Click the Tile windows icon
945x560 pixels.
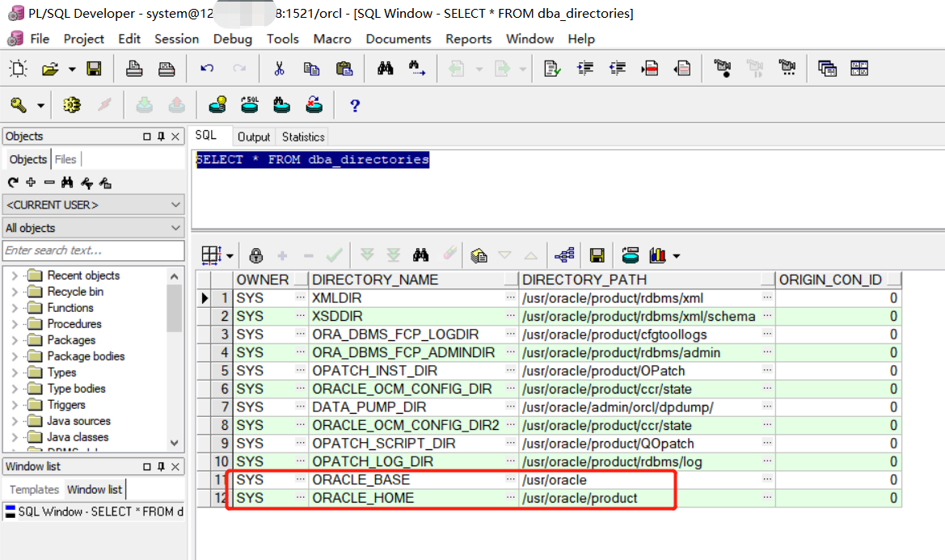pyautogui.click(x=859, y=69)
